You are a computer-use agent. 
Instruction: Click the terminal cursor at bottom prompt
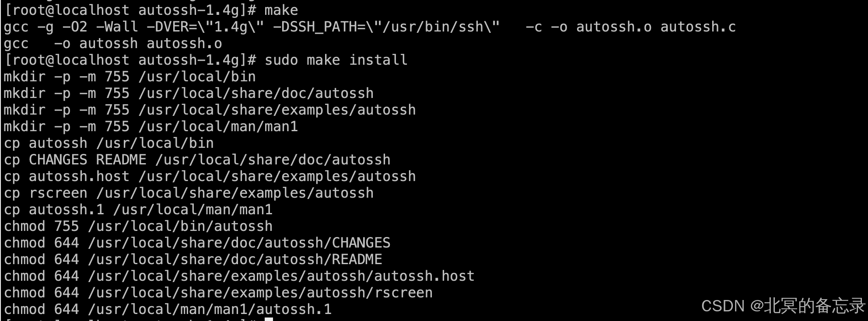pyautogui.click(x=269, y=319)
